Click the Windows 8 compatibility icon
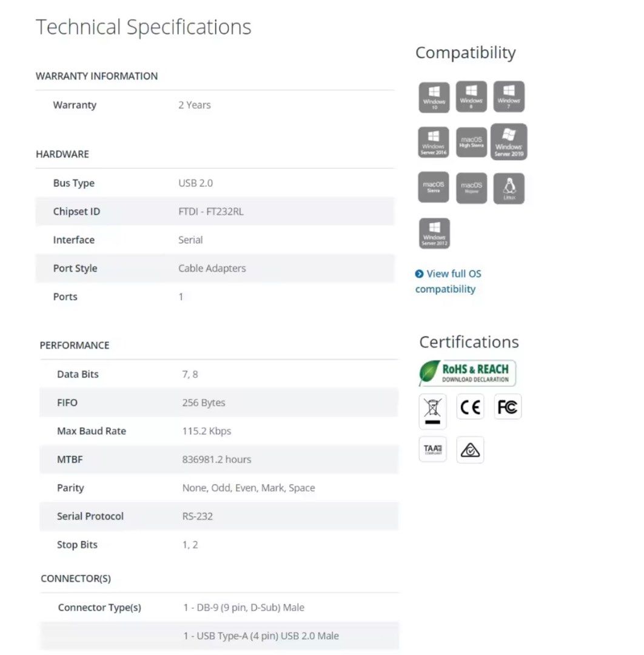The image size is (644, 655). tap(471, 96)
